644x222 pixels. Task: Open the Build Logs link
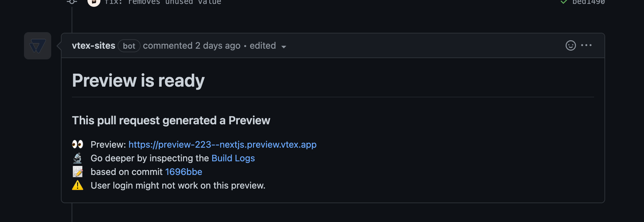pos(233,158)
